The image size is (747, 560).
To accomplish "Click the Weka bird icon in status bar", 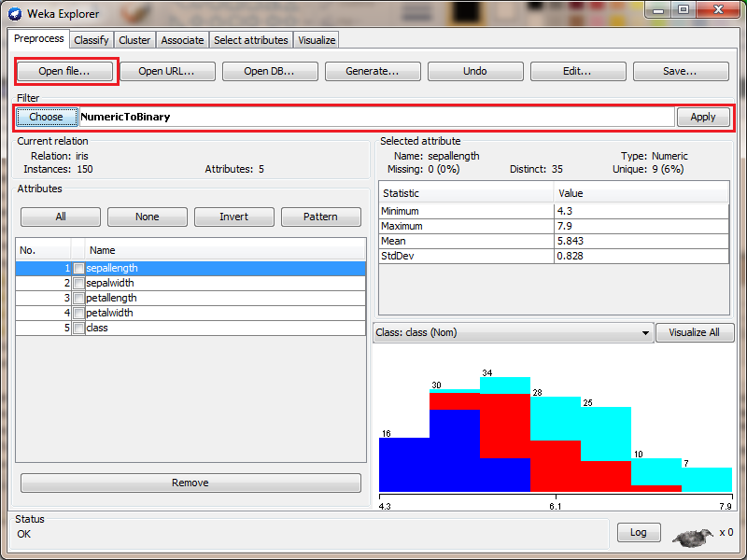I will tap(690, 536).
